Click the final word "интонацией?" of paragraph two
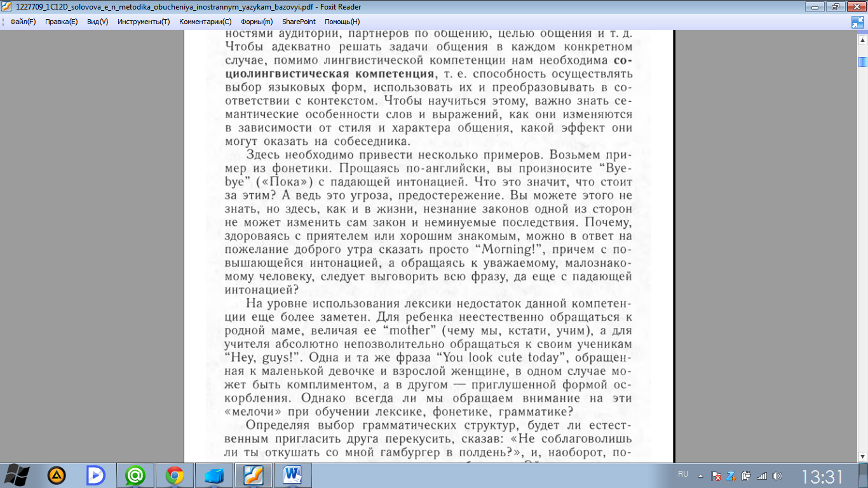Image resolution: width=868 pixels, height=488 pixels. pos(262,289)
